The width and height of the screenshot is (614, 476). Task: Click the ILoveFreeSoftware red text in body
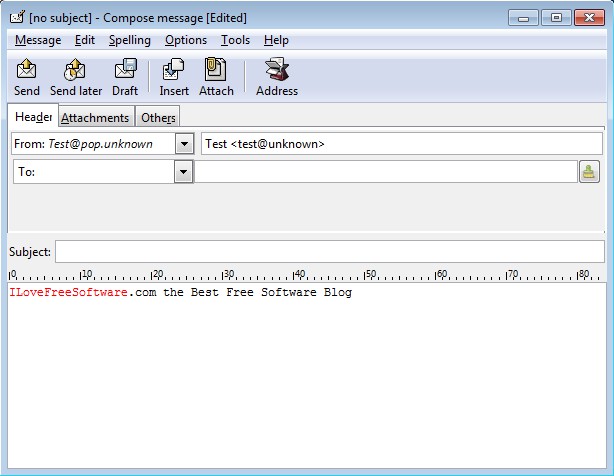tap(68, 292)
